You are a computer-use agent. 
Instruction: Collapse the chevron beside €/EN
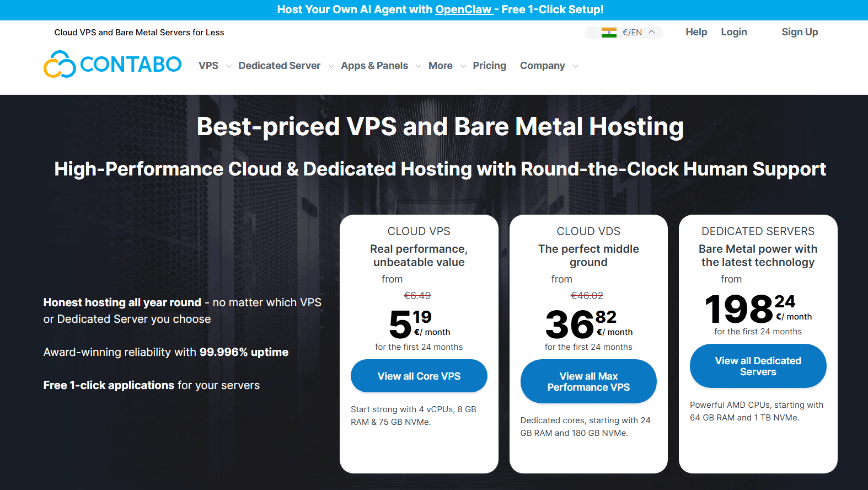pyautogui.click(x=652, y=32)
